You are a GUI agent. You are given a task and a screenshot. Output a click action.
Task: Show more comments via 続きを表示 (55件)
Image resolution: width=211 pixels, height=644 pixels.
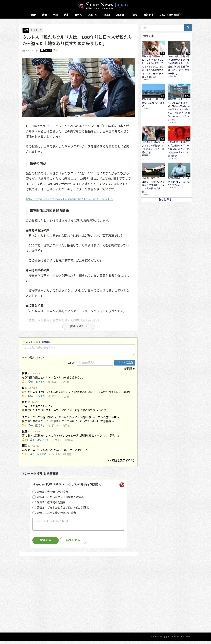[120, 460]
